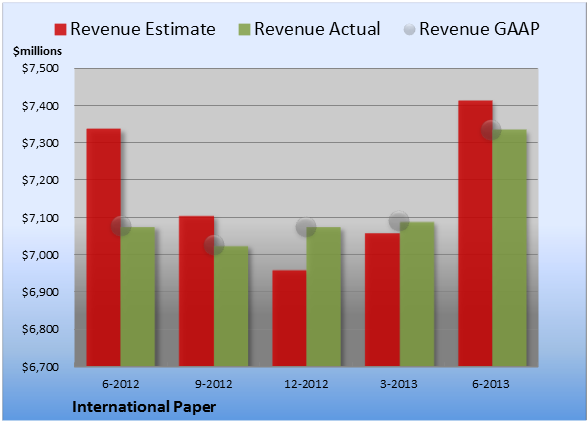Click the 6-2013 quarter label

[491, 384]
